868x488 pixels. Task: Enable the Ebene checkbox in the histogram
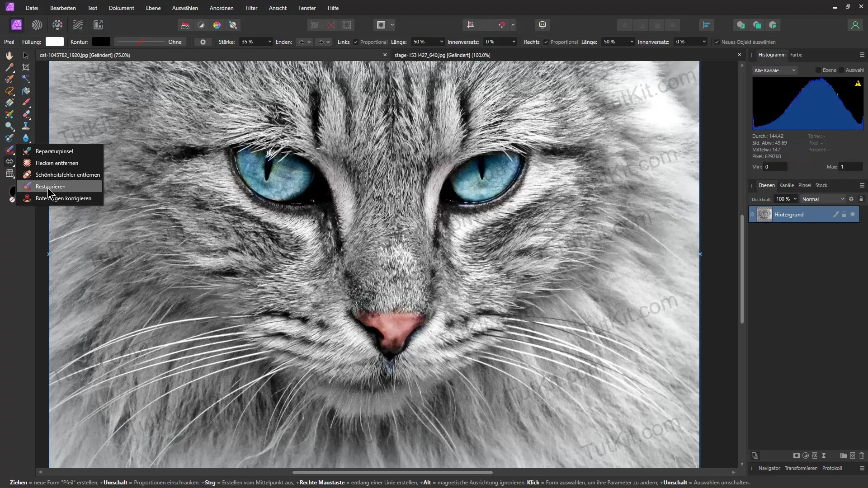(818, 70)
